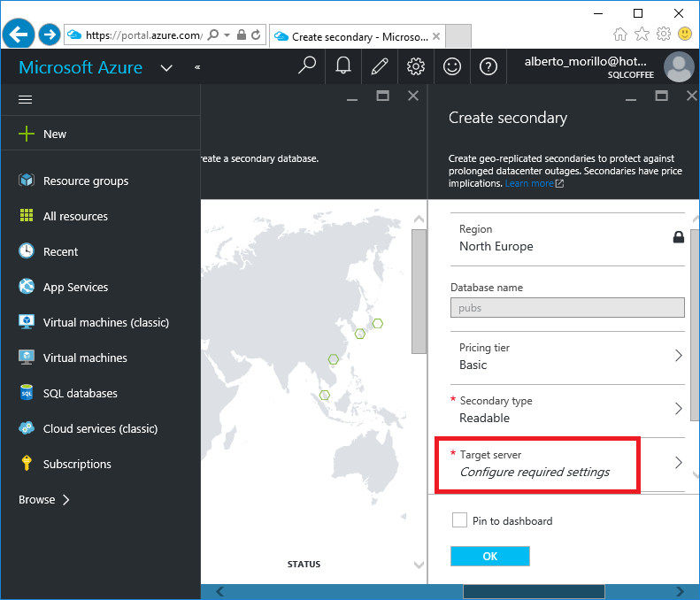Click the yellow smiley feedback icon in browser
This screenshot has width=700, height=600.
685,34
